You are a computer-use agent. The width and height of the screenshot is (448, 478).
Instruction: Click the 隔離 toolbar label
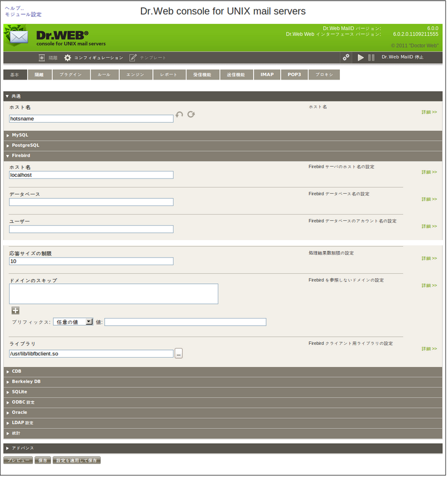pos(53,58)
